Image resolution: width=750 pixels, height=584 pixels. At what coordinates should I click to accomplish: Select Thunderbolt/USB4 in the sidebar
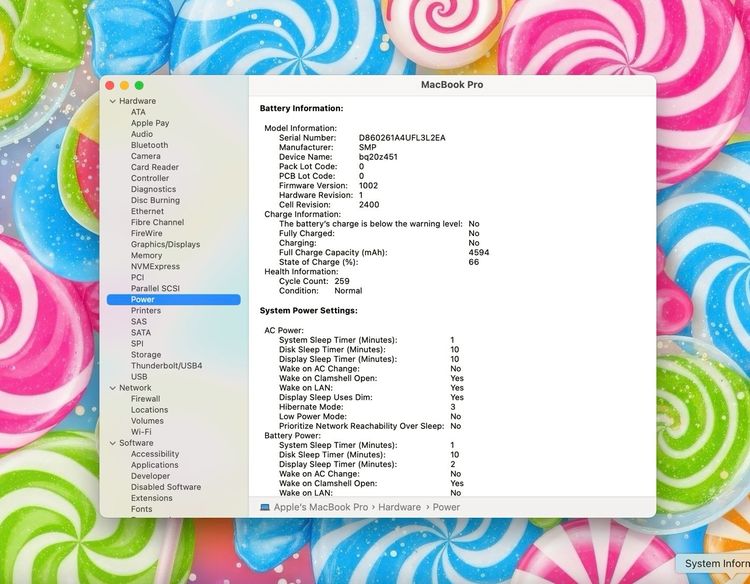tap(166, 365)
